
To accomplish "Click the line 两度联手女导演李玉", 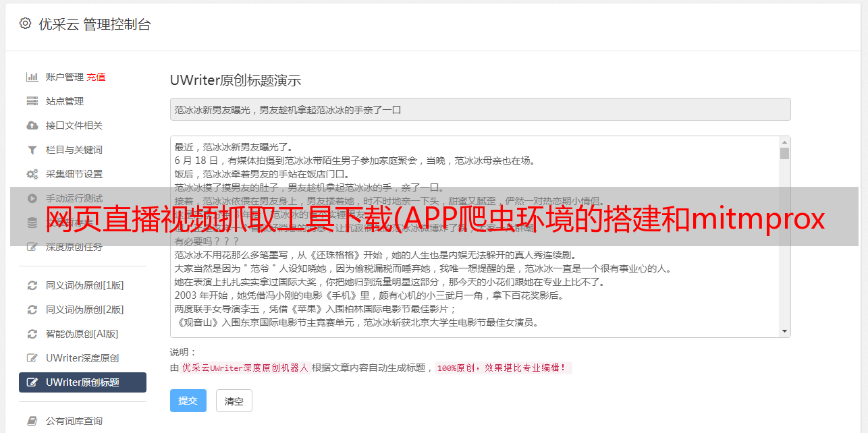I will coord(315,309).
